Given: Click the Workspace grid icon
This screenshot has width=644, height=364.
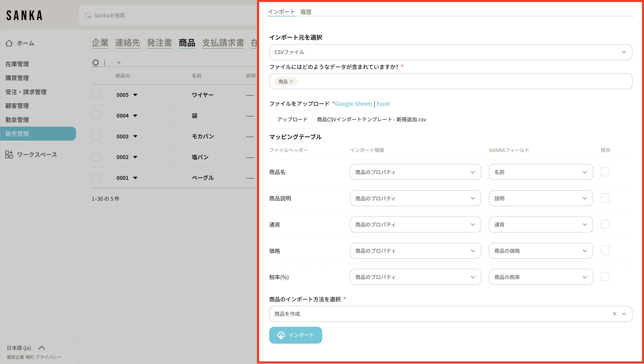Looking at the screenshot, I should coord(9,154).
